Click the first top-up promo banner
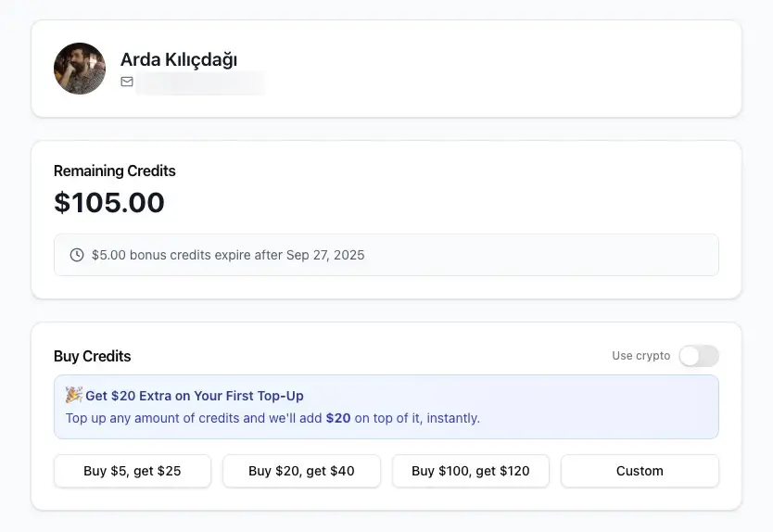 click(556, 406)
